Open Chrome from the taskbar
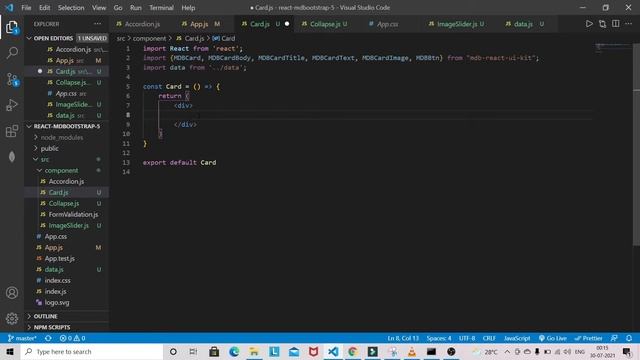This screenshot has width=640, height=360. (x=353, y=352)
